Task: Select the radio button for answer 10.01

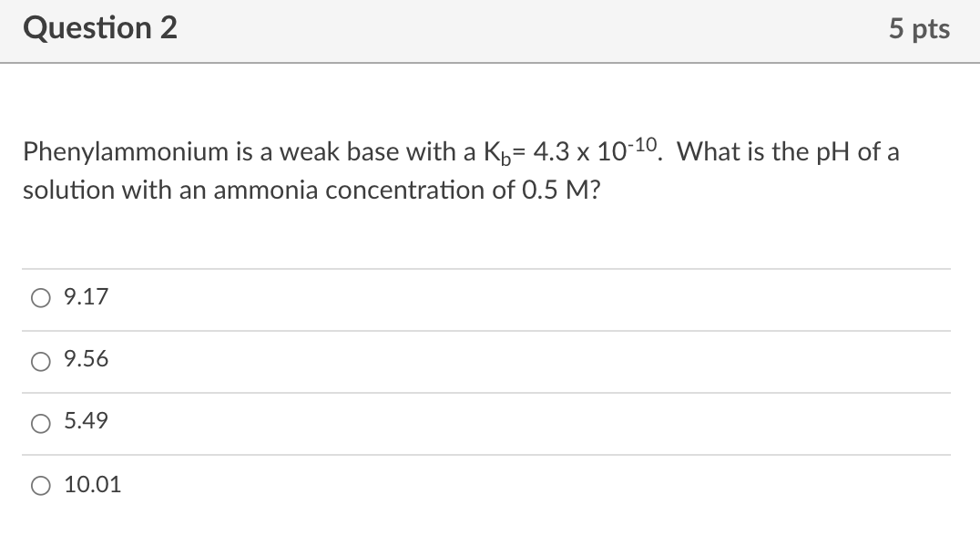Action: coord(40,485)
